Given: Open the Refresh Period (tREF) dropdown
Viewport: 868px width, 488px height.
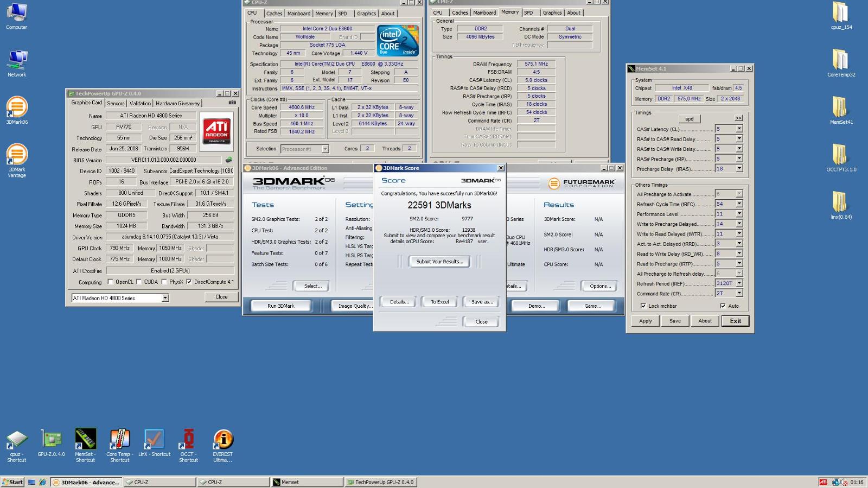Looking at the screenshot, I should (x=739, y=283).
